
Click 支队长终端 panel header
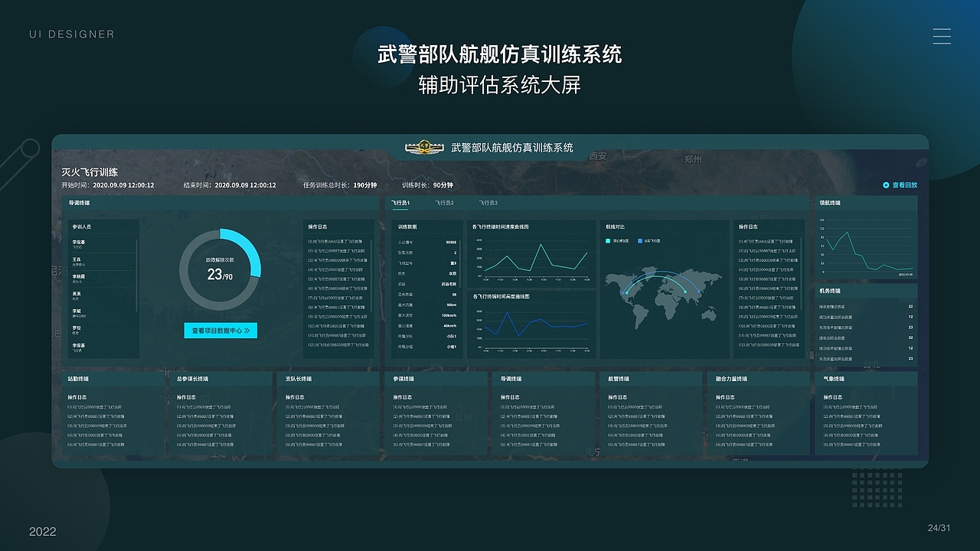point(328,379)
